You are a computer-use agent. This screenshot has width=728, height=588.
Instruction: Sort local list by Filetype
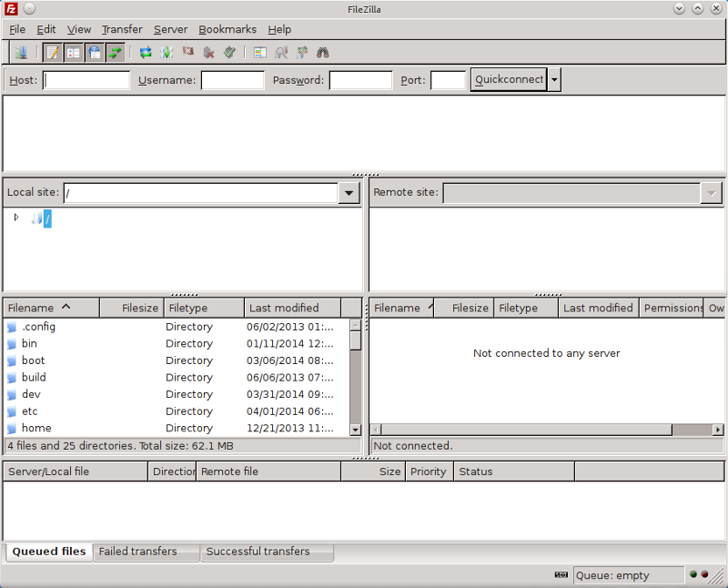point(204,308)
